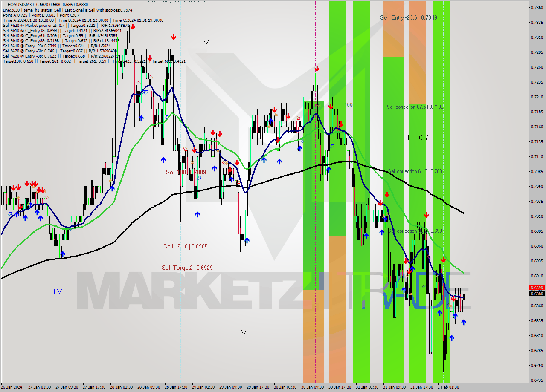Click the 0.7160 price axis value
Image resolution: width=546 pixels, height=392 pixels.
coord(537,127)
